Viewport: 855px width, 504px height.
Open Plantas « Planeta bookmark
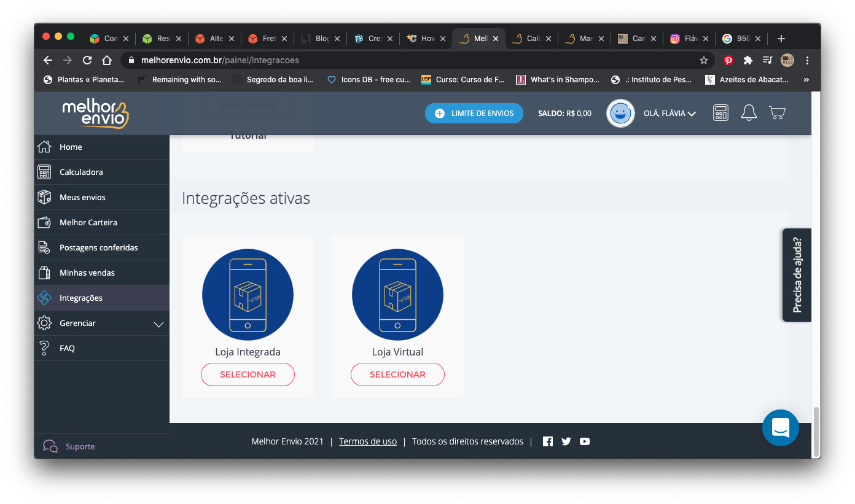point(84,79)
